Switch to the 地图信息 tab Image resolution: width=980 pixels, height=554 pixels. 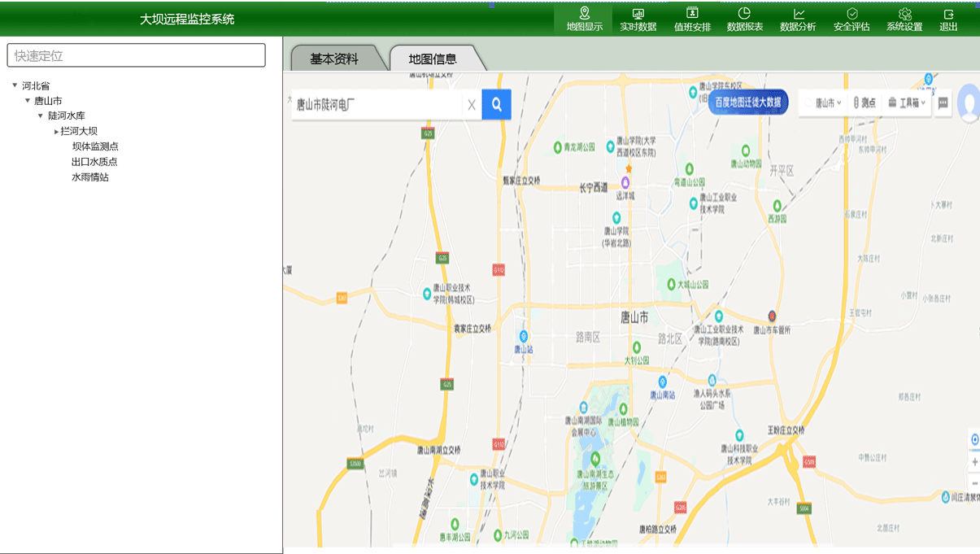click(433, 59)
